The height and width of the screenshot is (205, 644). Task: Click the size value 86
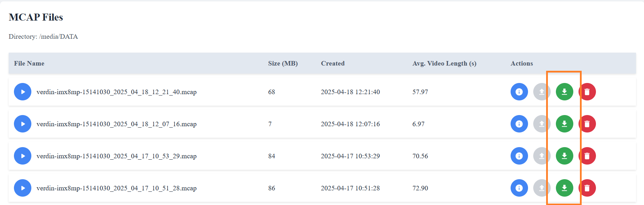(272, 188)
